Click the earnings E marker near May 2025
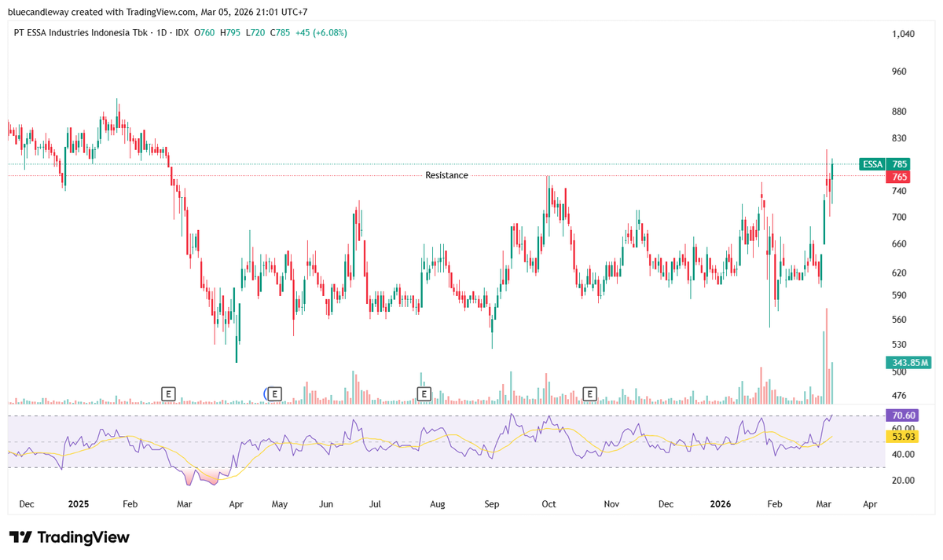This screenshot has height=560, width=943. [x=274, y=393]
